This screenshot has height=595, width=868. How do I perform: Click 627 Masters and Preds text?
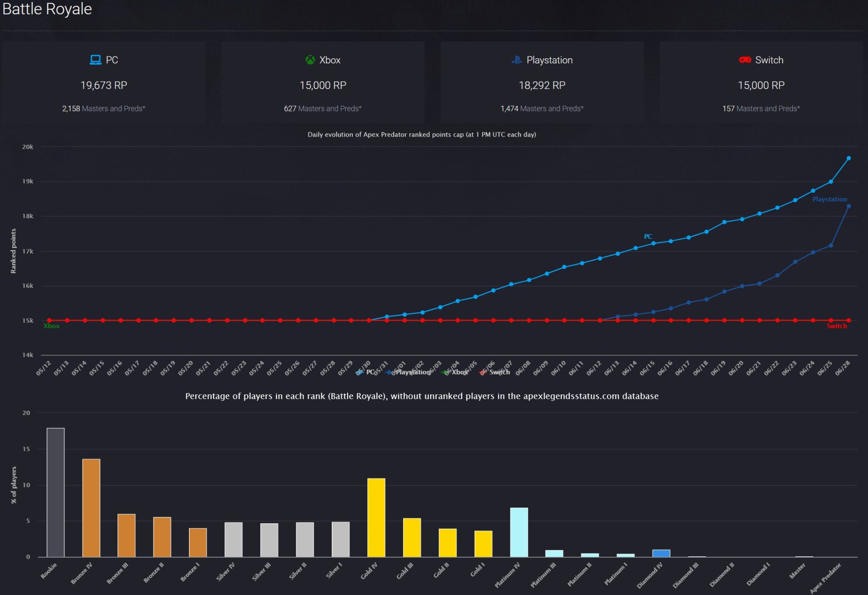pyautogui.click(x=322, y=109)
